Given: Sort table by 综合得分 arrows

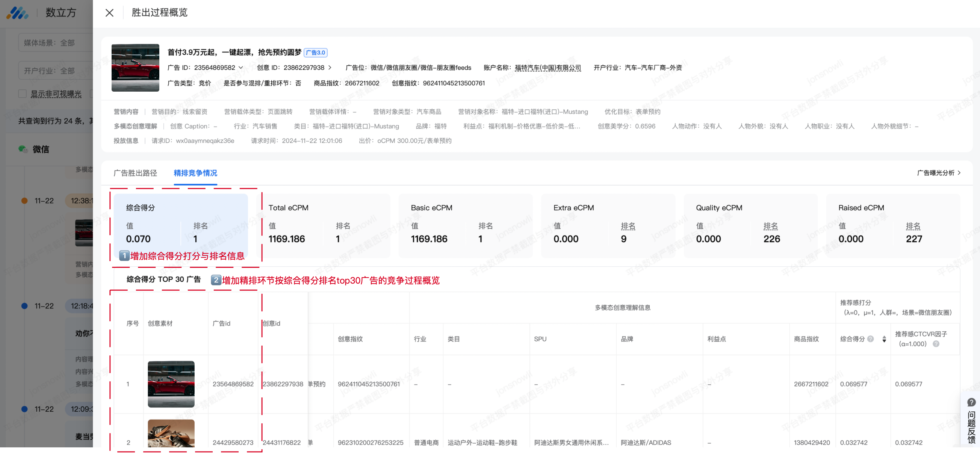Looking at the screenshot, I should pos(884,339).
